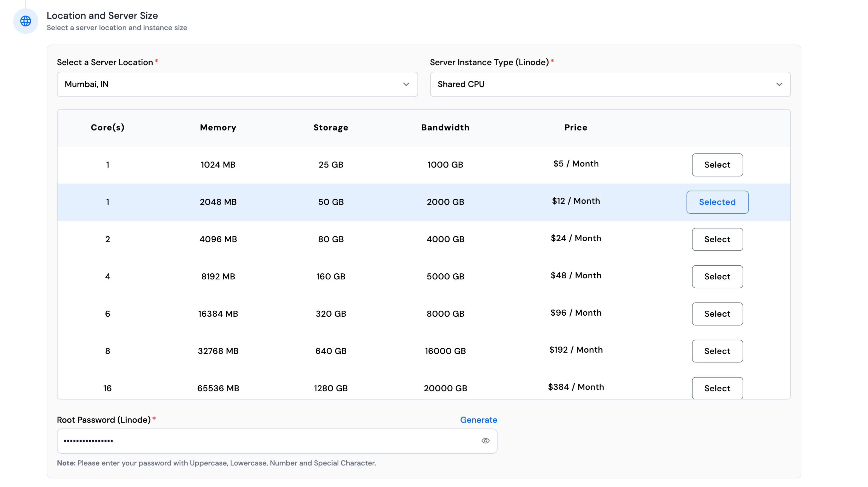
Task: Click the Memory column header
Action: (218, 128)
